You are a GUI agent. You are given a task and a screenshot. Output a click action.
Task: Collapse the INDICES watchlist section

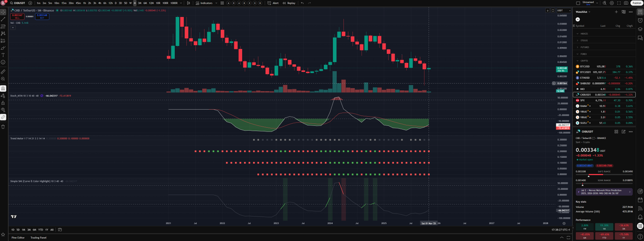click(578, 34)
